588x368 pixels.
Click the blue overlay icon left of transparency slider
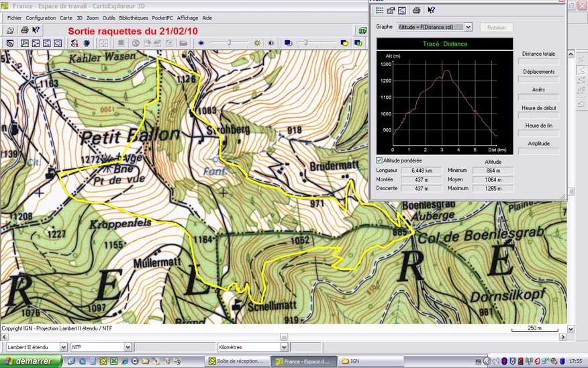click(288, 43)
